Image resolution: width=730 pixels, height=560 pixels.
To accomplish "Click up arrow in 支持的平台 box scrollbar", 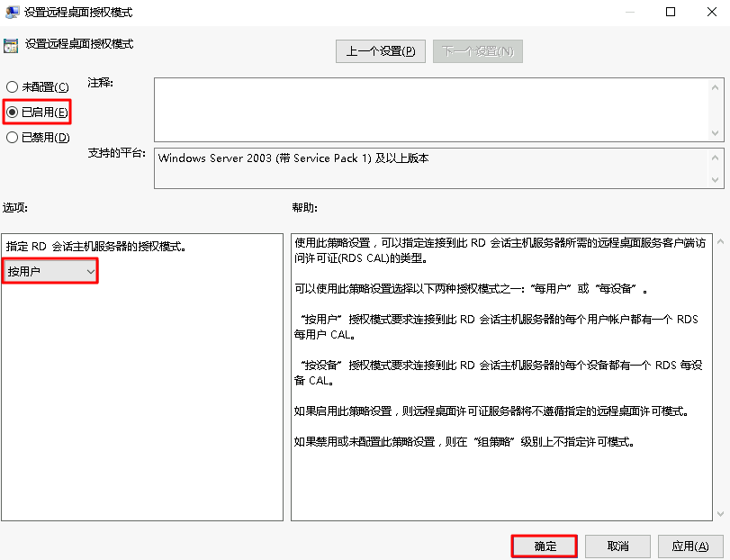I will coord(716,157).
